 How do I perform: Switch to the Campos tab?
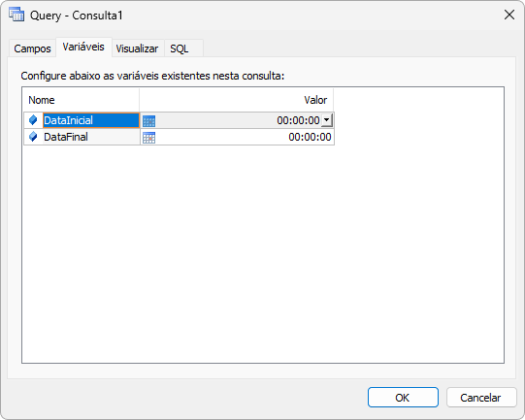(32, 48)
